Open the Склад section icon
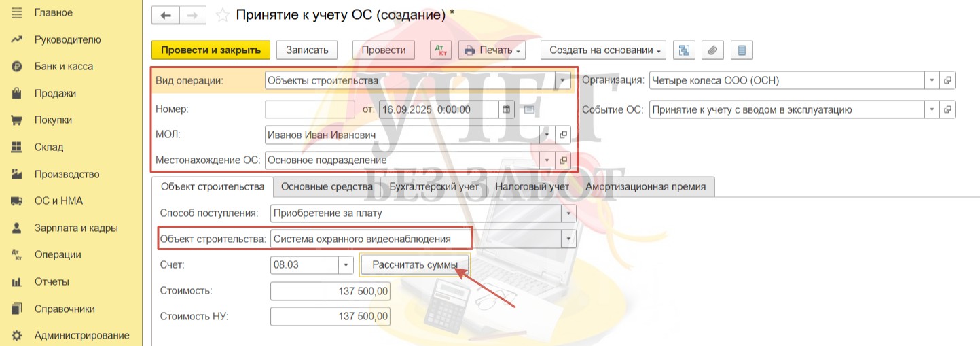Viewport: 980px width, 346px height. click(17, 147)
